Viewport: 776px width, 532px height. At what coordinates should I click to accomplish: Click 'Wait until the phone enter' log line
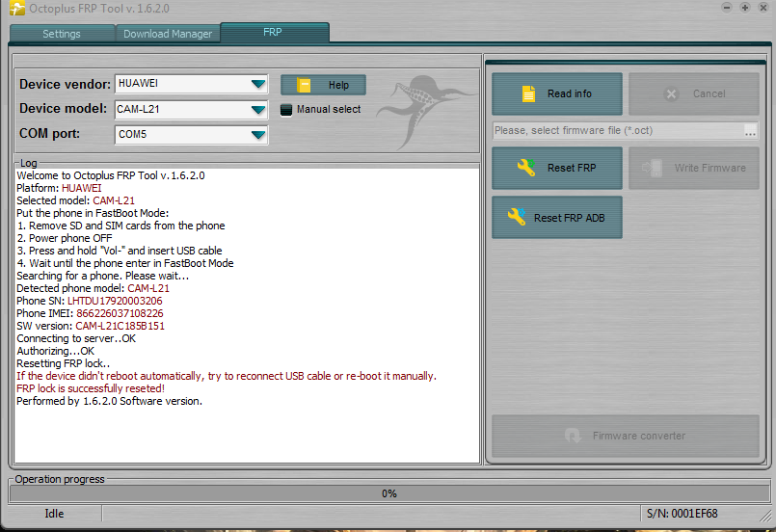pos(125,263)
